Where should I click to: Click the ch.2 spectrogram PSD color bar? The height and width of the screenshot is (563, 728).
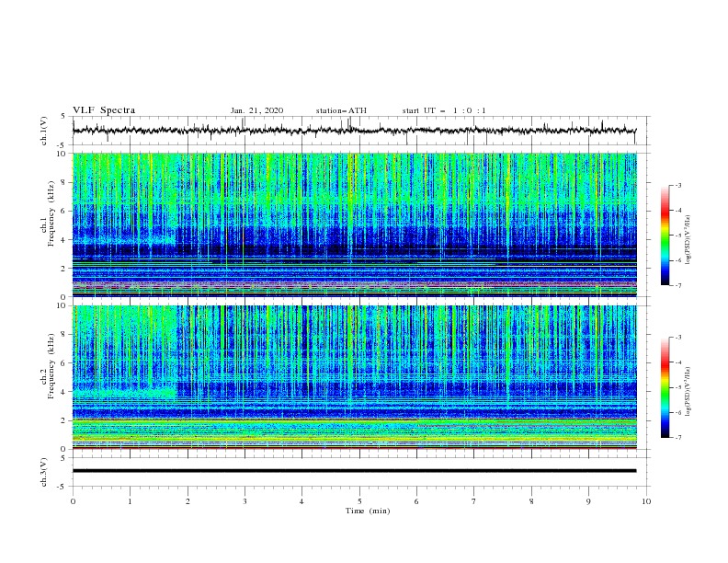665,387
